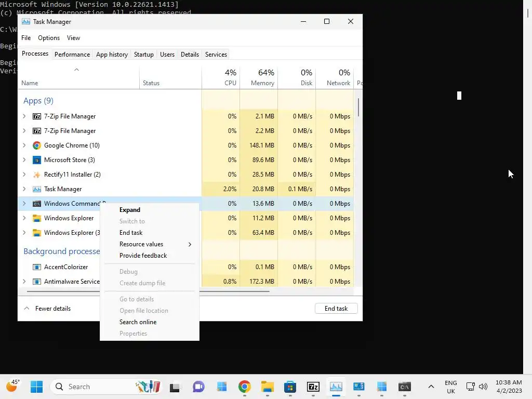Click the ENG UK language indicator
This screenshot has height=399, width=532.
coord(450,387)
